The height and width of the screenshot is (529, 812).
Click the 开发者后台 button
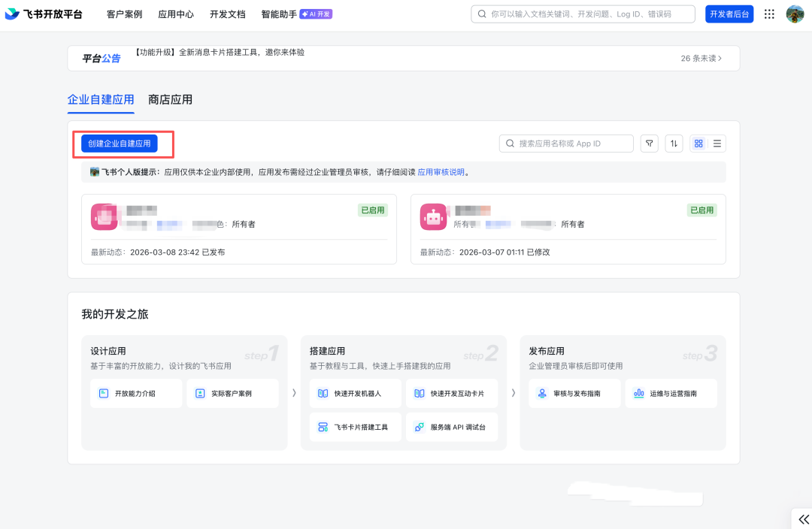(x=729, y=14)
